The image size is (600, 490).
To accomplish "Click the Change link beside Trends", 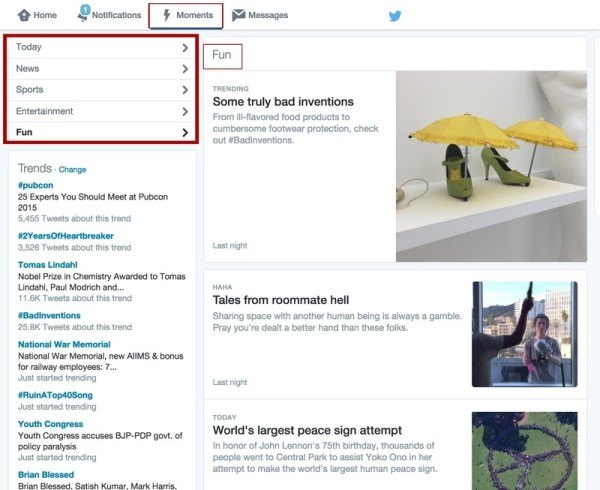I will click(73, 170).
